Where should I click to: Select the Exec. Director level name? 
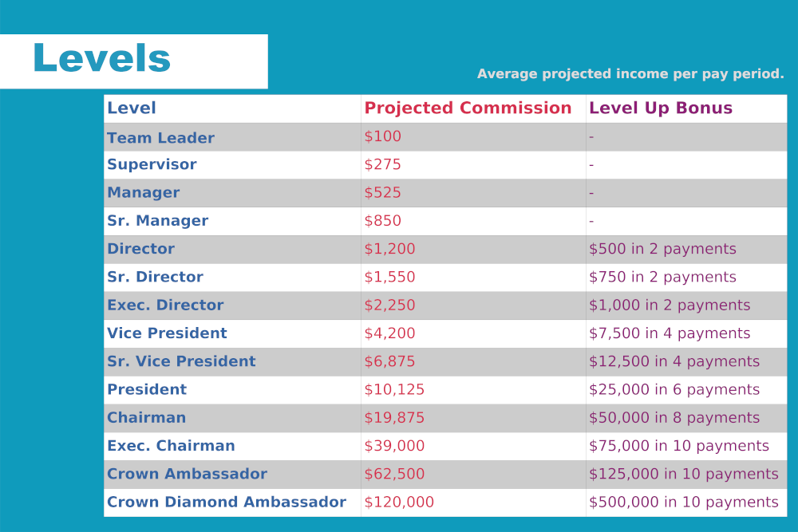click(165, 305)
